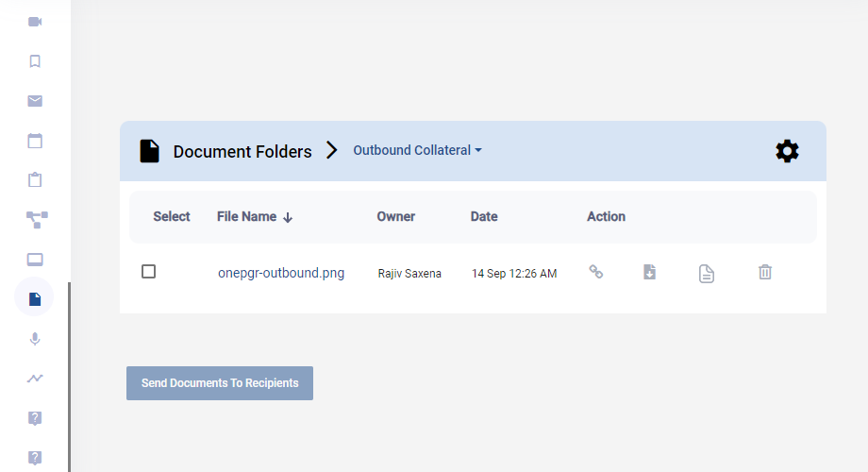
Task: Open document folder settings gear
Action: point(787,151)
